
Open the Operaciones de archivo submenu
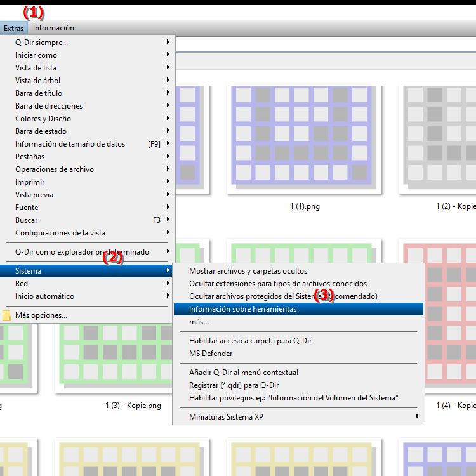88,169
